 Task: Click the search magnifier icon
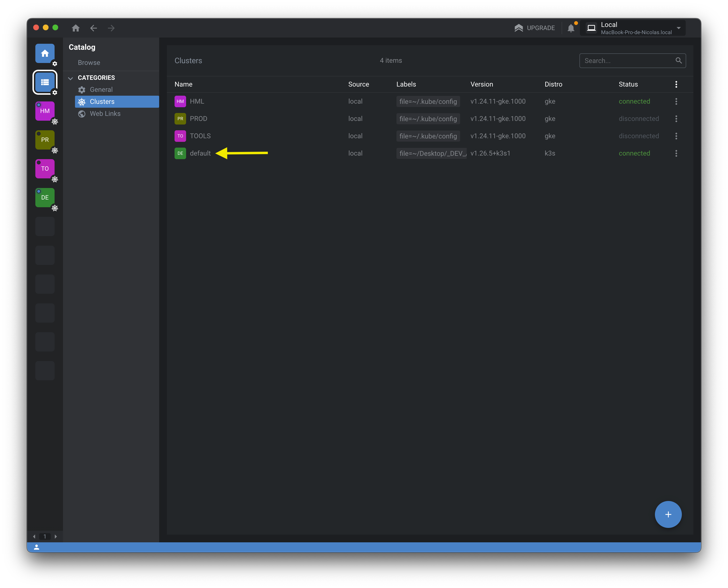tap(678, 61)
